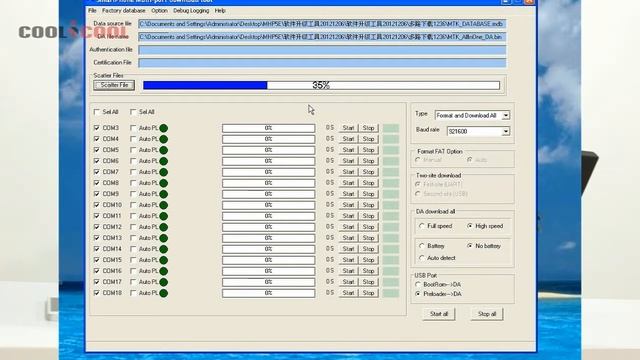Screen dimensions: 640x360
Task: Start download on COM3
Action: (348, 128)
